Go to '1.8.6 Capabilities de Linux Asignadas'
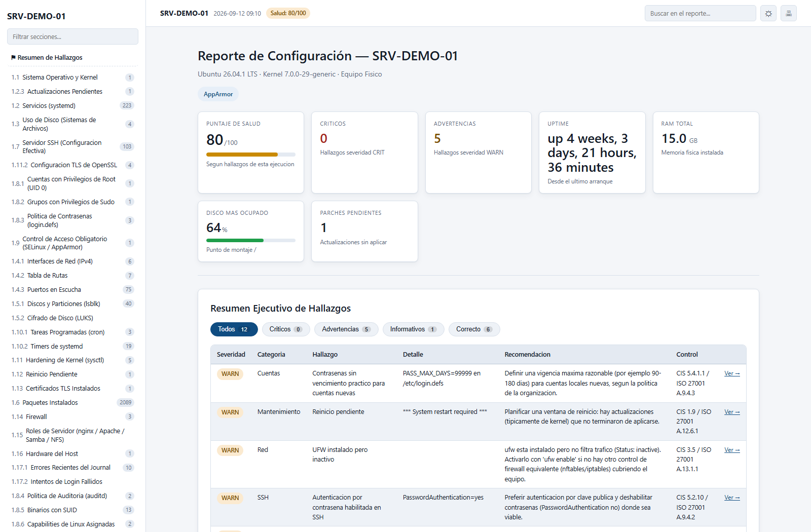The width and height of the screenshot is (811, 532). click(72, 524)
